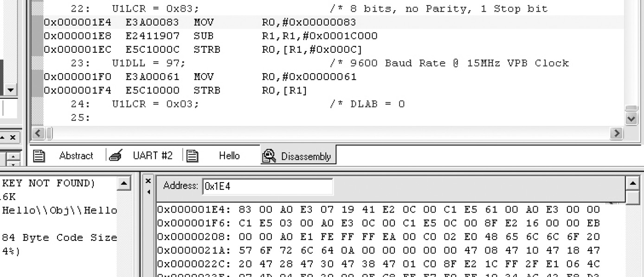644x277 pixels.
Task: Click memory row 0x0000021A
Action: [379, 251]
